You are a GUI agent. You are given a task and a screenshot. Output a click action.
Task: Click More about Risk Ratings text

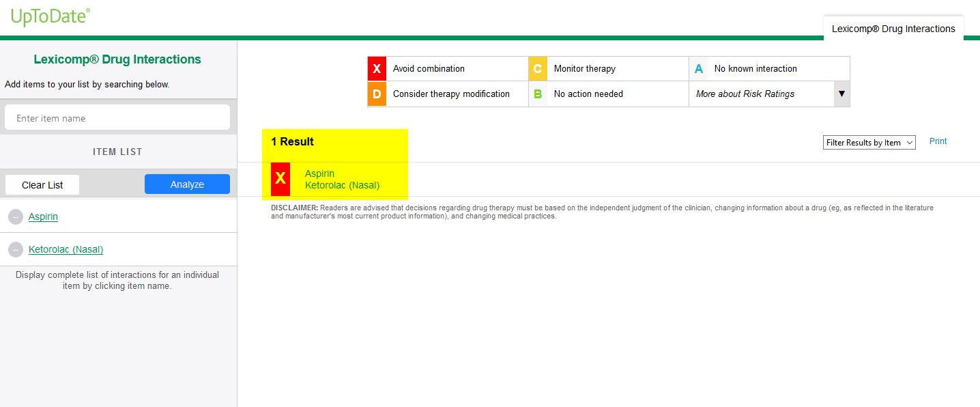click(745, 94)
